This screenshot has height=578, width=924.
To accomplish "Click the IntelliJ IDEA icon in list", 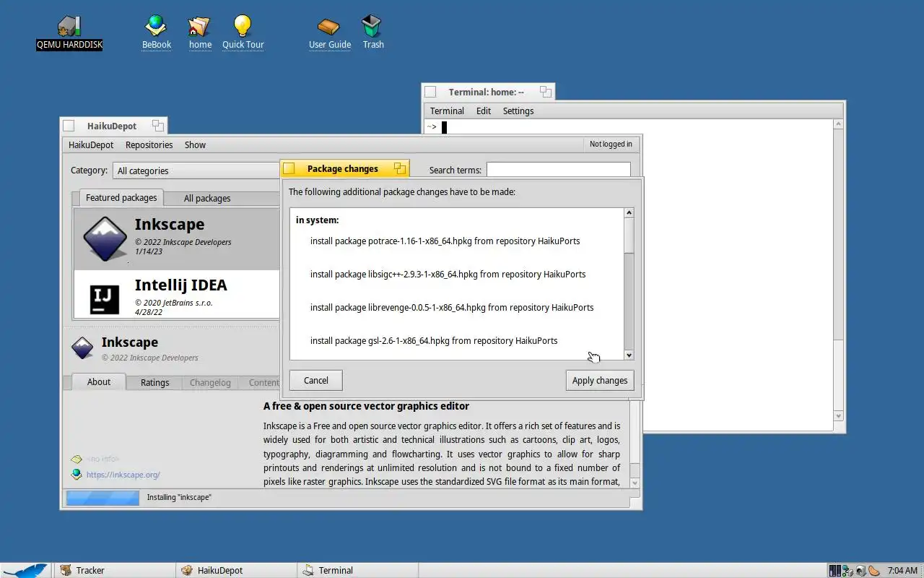I will (105, 299).
